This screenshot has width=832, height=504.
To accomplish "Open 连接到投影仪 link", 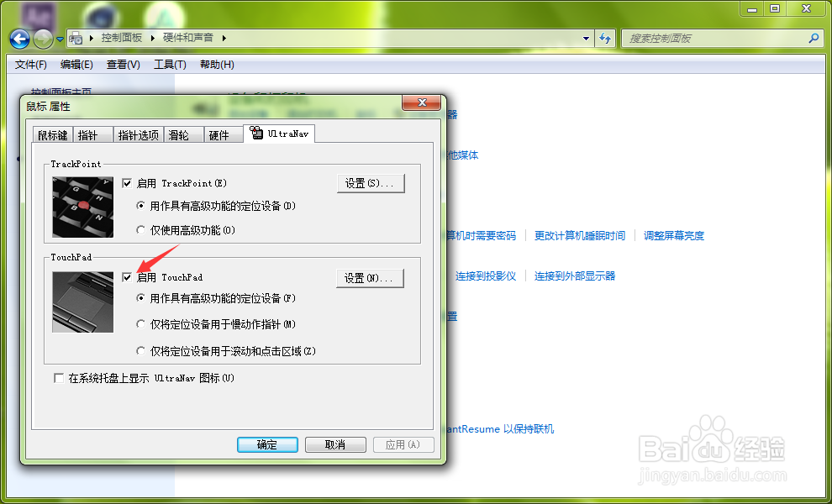I will 486,276.
